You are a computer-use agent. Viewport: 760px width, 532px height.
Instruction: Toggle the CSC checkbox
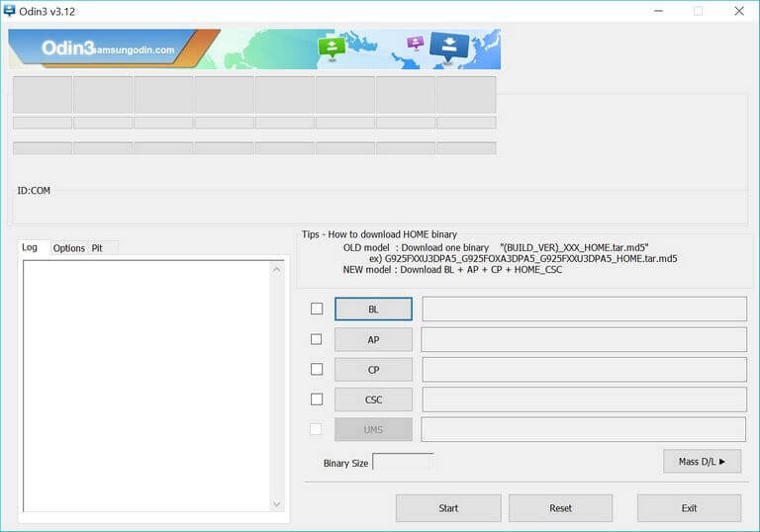317,399
